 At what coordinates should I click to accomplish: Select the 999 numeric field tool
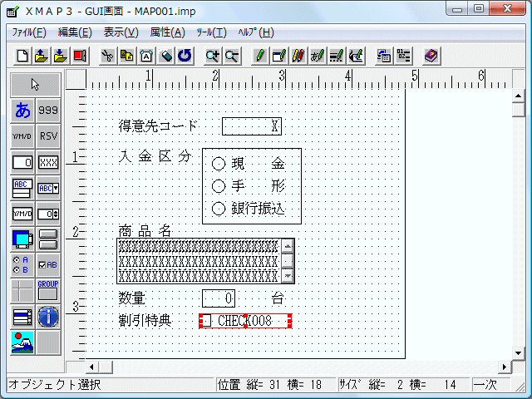point(48,111)
